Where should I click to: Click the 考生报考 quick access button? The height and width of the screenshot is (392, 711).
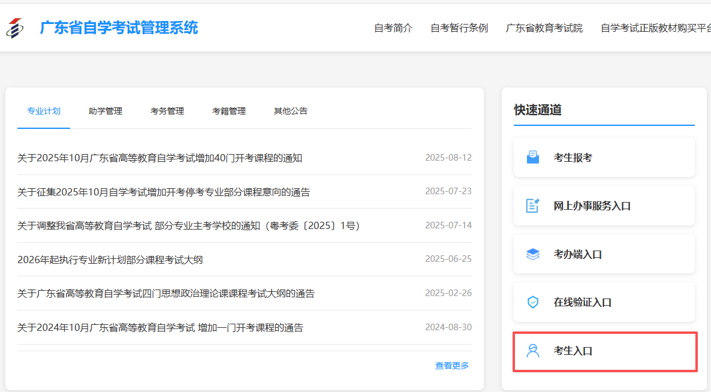(604, 157)
